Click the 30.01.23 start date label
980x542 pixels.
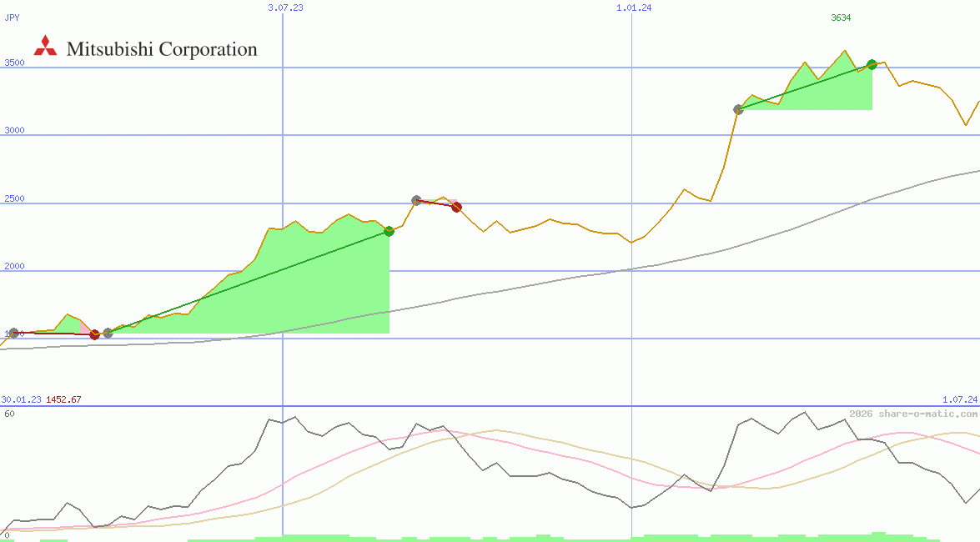tap(20, 399)
